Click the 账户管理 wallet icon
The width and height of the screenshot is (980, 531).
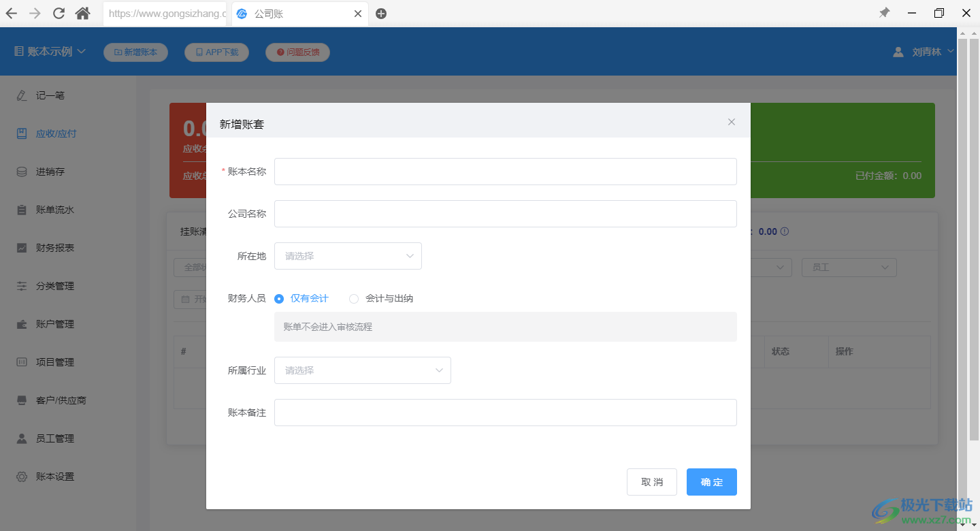22,324
